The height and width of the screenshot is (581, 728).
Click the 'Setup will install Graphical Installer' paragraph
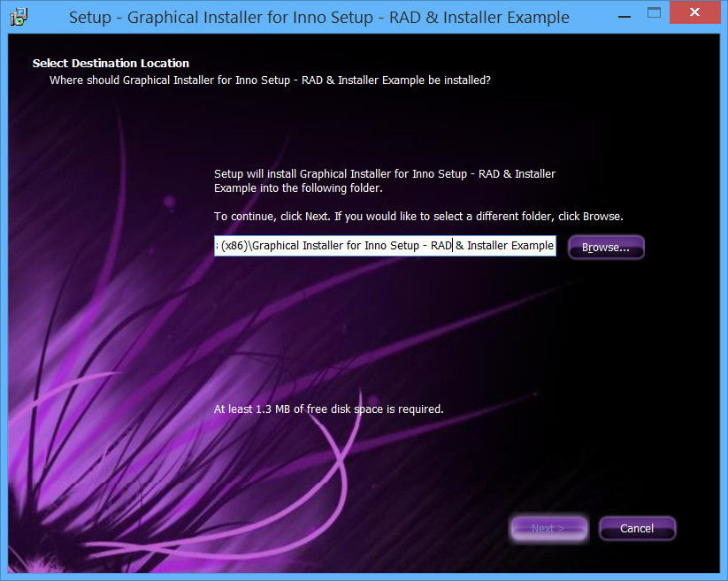385,180
